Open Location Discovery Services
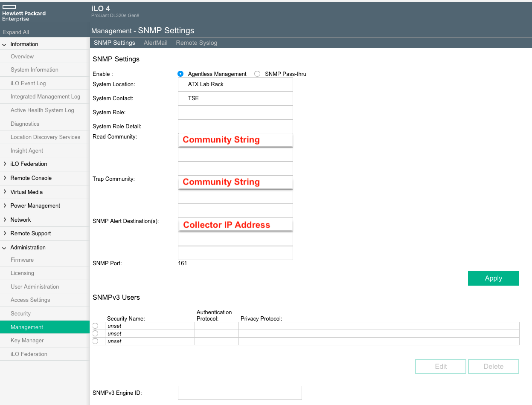Screen dimensions: 532x405 tap(45, 137)
